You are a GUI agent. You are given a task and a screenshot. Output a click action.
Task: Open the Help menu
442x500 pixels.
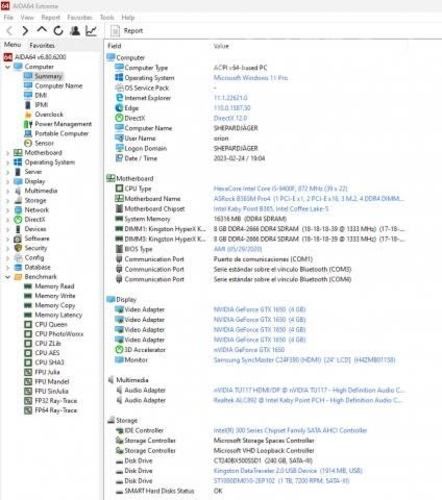pyautogui.click(x=128, y=17)
